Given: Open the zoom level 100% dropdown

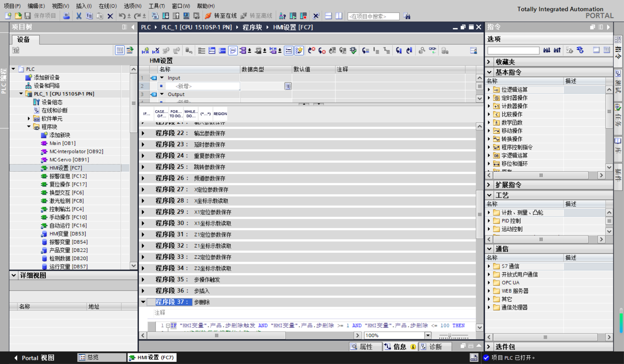Looking at the screenshot, I should pyautogui.click(x=428, y=335).
